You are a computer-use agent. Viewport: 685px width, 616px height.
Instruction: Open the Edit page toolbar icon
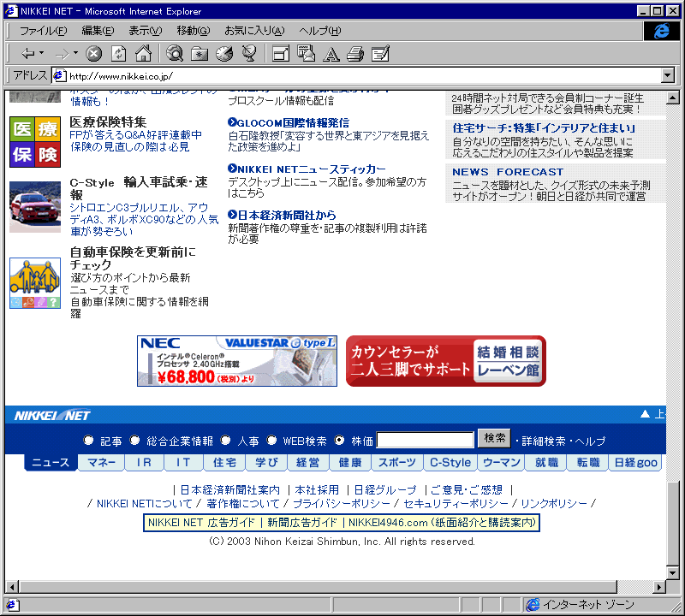[x=380, y=54]
